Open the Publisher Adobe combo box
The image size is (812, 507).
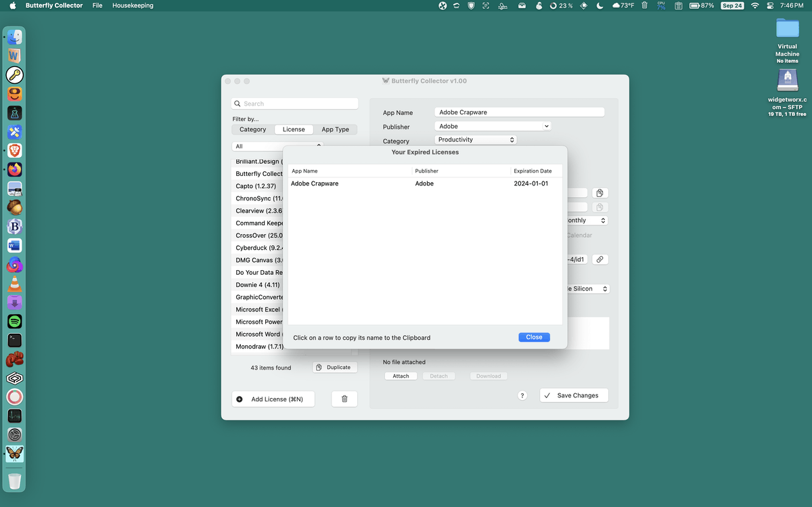(493, 126)
